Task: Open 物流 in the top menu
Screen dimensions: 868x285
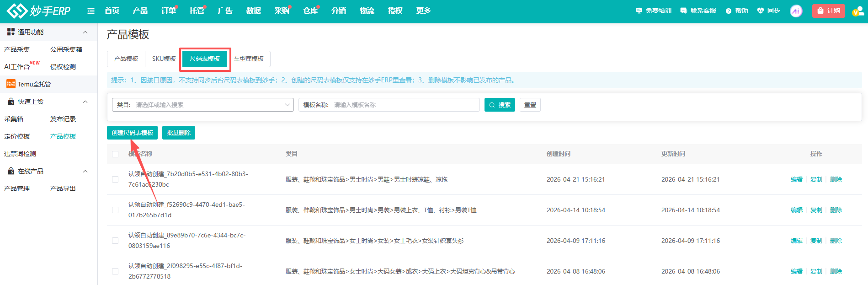Action: click(x=367, y=11)
